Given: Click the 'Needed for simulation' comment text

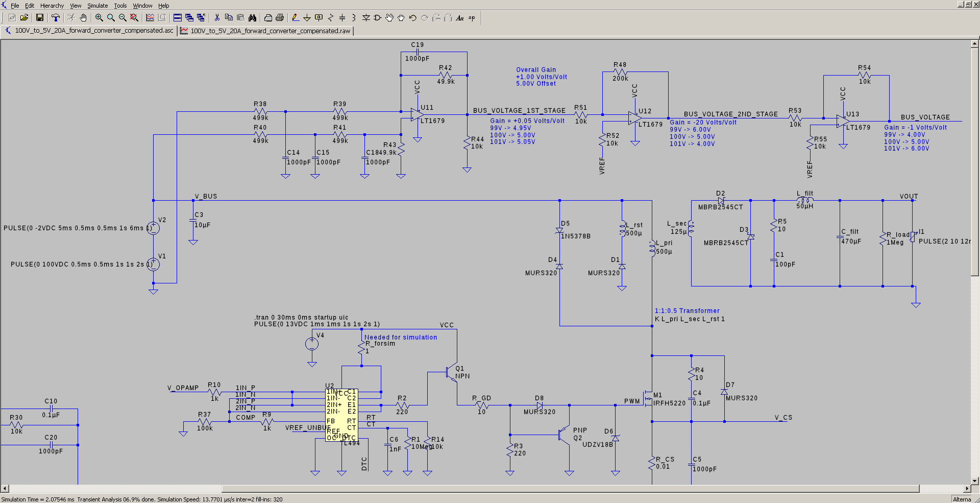Looking at the screenshot, I should coord(401,338).
